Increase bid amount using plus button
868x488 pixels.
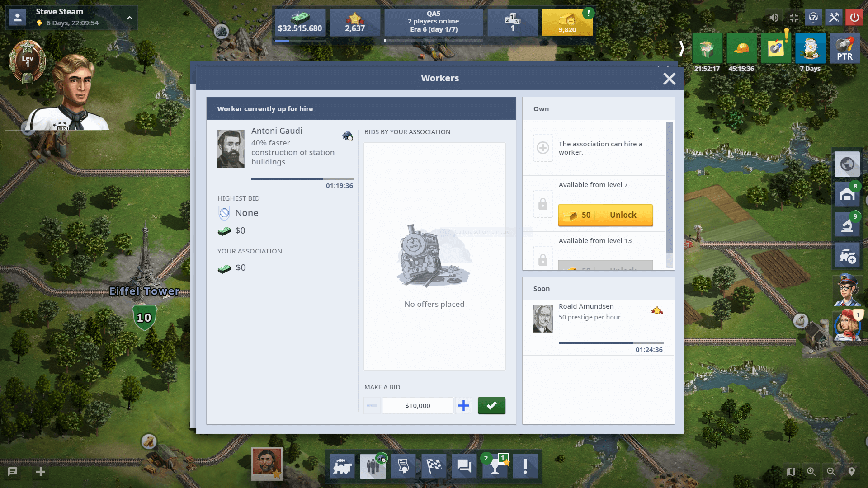[x=464, y=406]
